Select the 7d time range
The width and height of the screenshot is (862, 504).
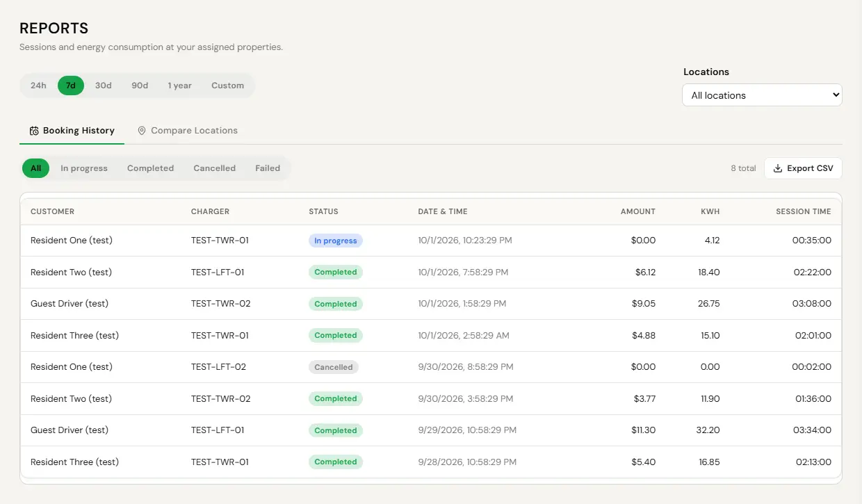[71, 86]
